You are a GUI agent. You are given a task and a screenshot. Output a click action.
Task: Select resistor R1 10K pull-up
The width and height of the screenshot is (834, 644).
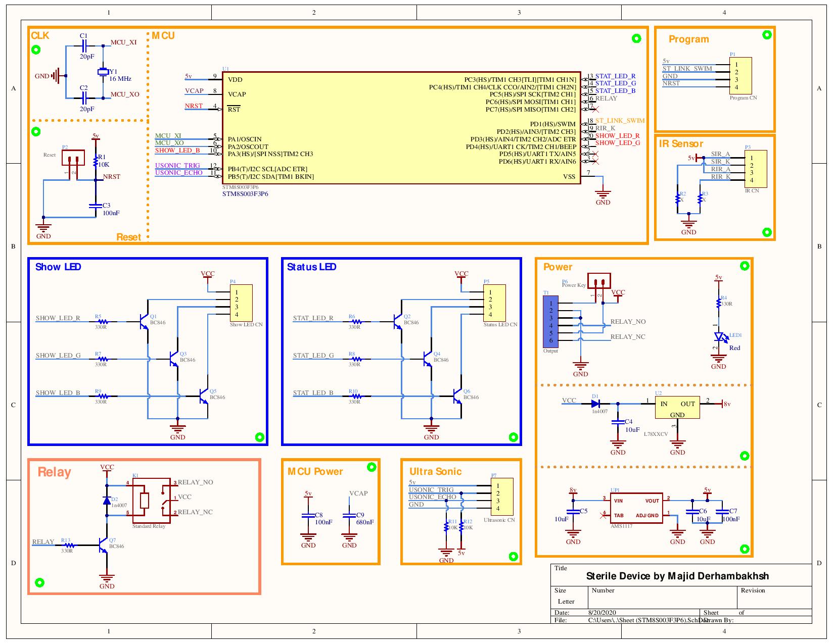coord(95,161)
